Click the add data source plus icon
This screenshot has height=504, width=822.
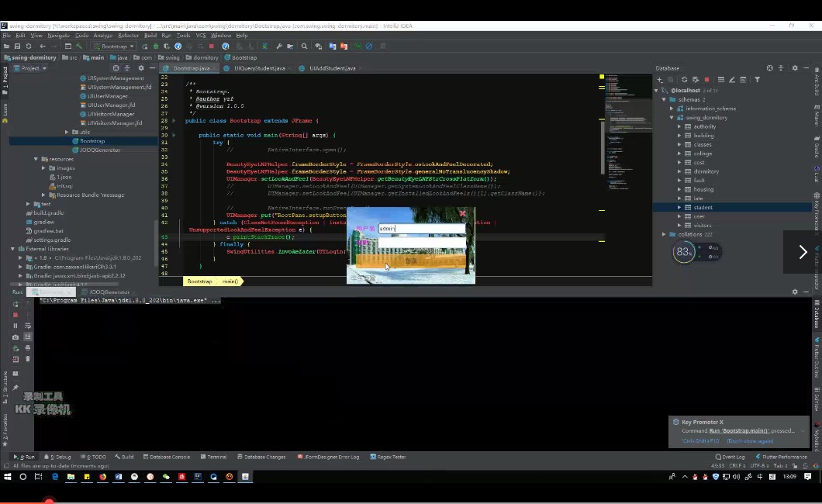[x=660, y=80]
